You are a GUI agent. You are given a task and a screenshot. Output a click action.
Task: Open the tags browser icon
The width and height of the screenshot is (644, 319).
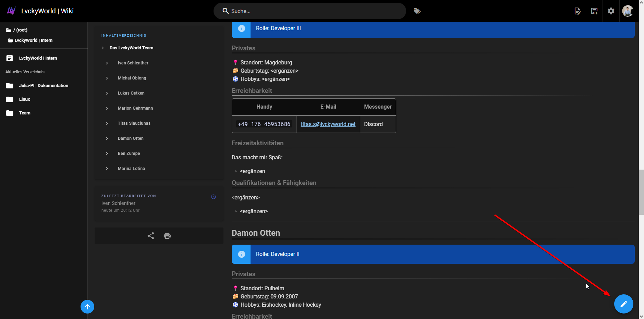tap(417, 11)
